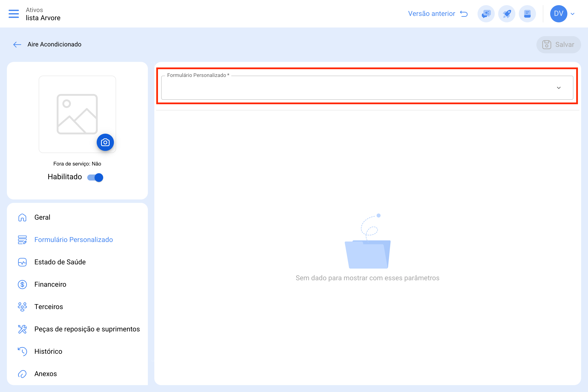Toggle the Habilitado switch
588x392 pixels.
click(x=95, y=177)
